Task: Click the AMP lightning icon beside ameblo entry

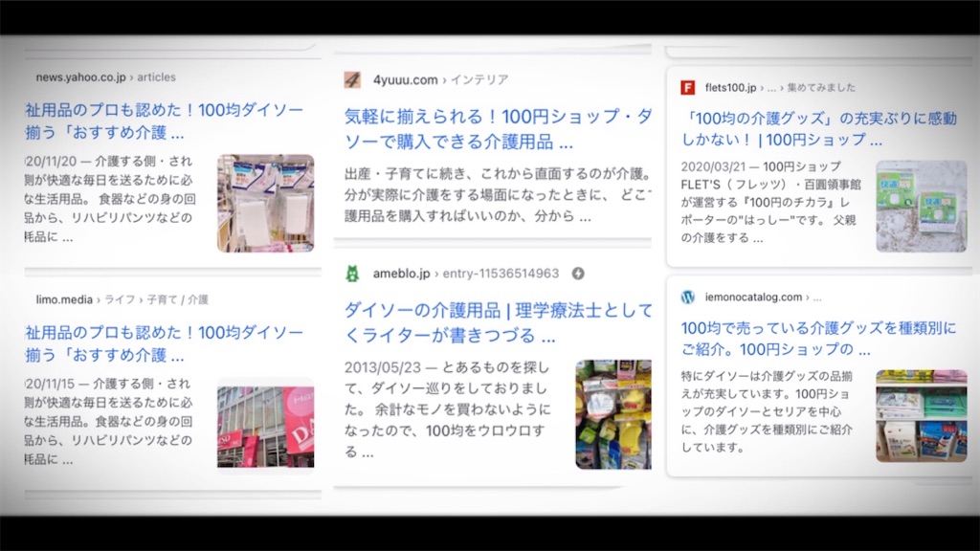Action: coord(578,274)
